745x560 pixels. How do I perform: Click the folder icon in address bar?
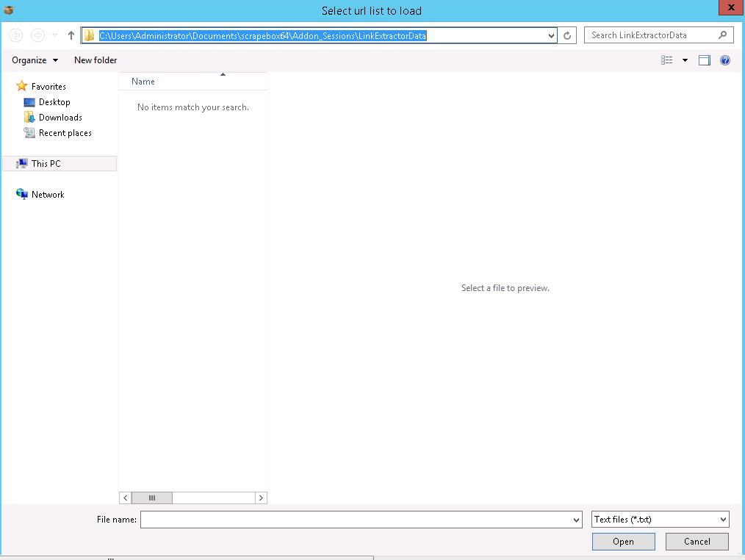[x=89, y=36]
